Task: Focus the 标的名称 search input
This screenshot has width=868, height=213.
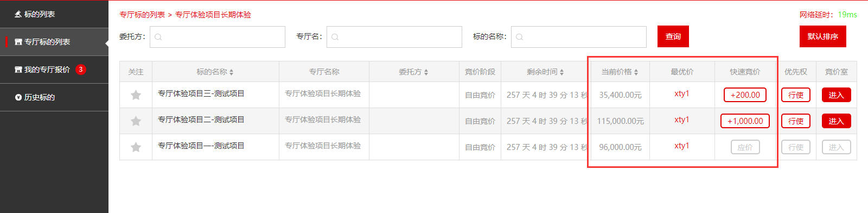Action: (579, 37)
